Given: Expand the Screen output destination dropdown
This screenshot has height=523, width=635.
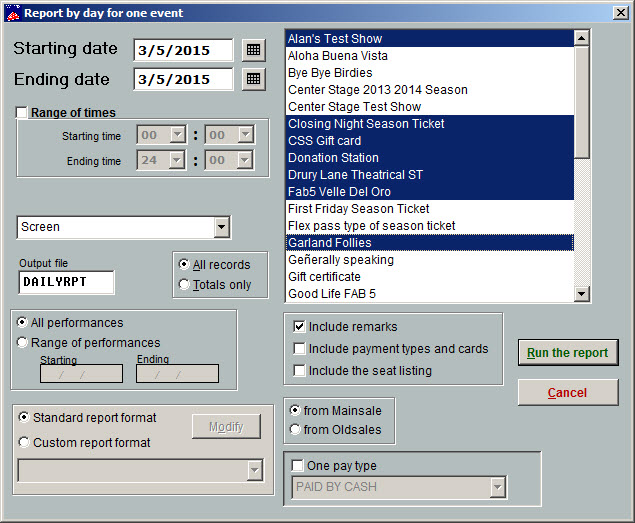Looking at the screenshot, I should 222,227.
